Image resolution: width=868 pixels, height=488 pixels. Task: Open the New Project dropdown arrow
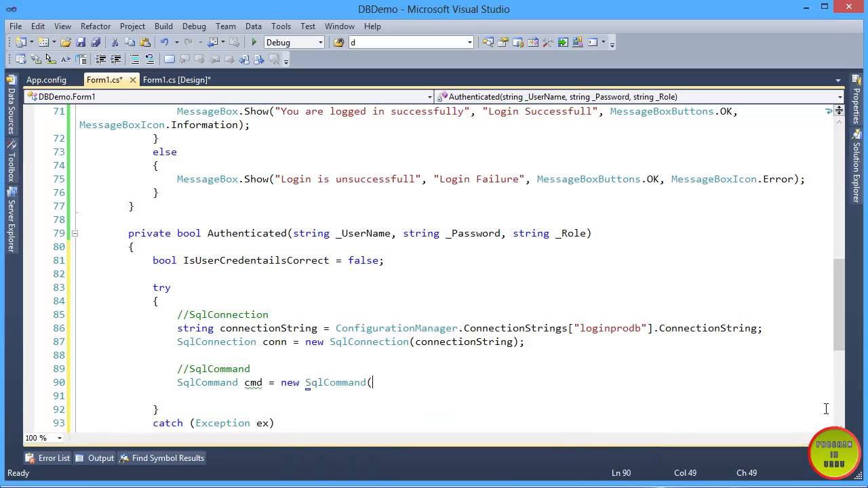click(x=31, y=42)
